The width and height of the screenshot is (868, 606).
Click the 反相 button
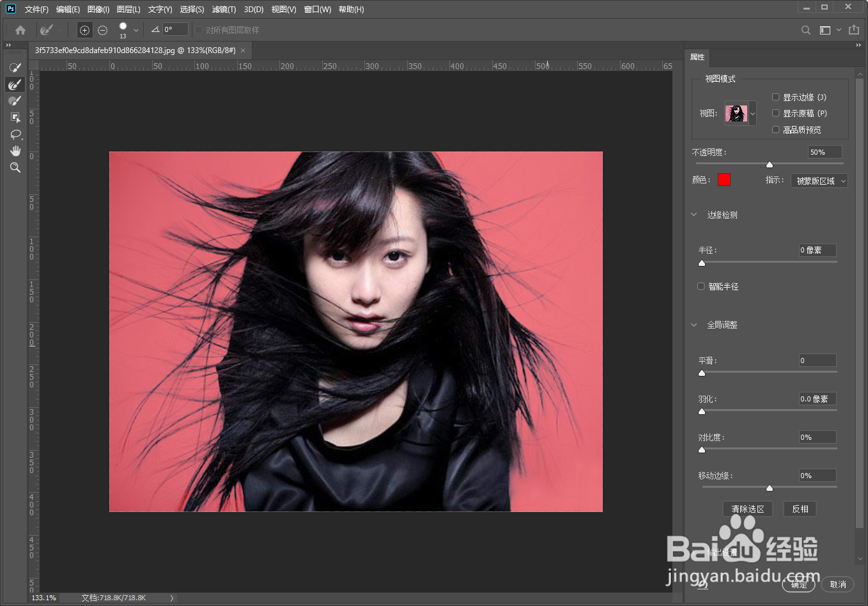(x=800, y=509)
